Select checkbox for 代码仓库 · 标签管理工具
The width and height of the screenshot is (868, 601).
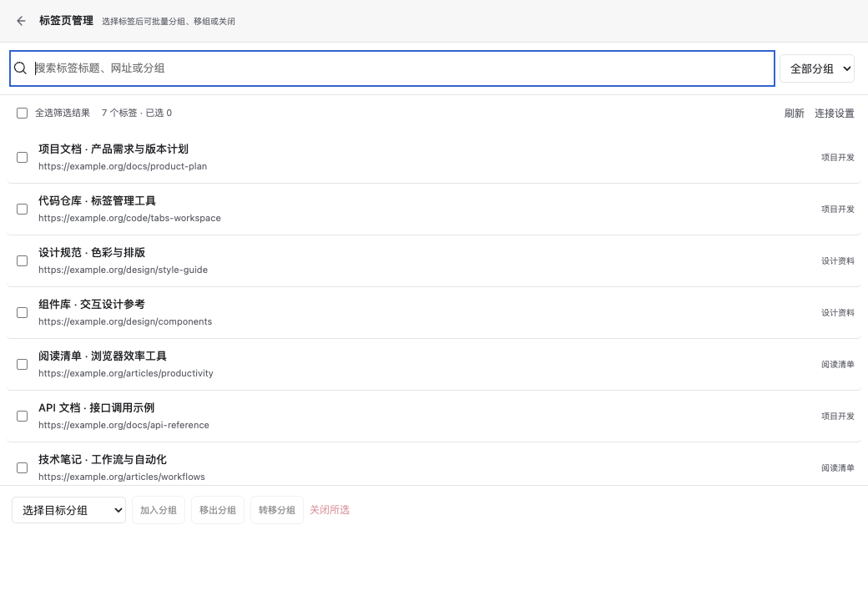23,210
